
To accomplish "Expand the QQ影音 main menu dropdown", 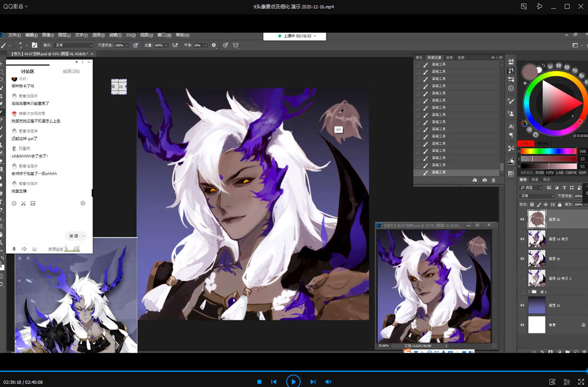I will tap(16, 6).
